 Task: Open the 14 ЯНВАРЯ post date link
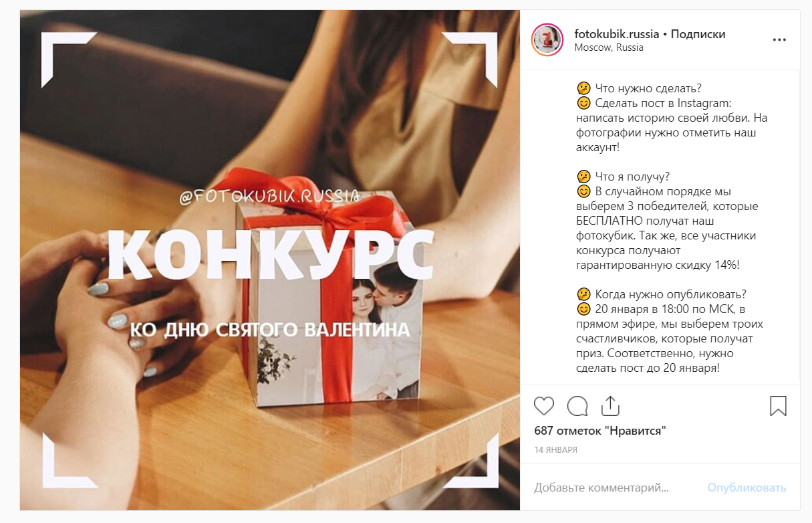[x=556, y=450]
